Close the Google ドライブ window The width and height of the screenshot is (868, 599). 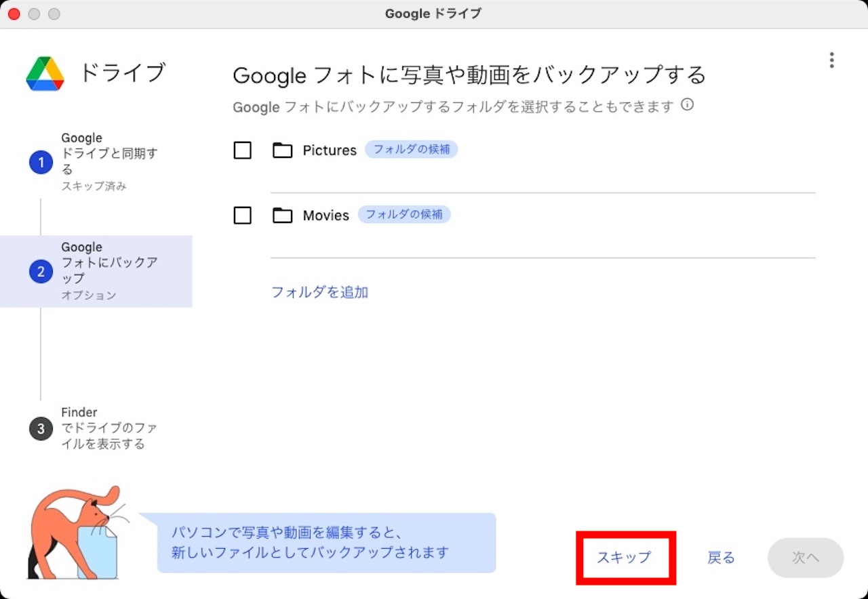coord(14,14)
